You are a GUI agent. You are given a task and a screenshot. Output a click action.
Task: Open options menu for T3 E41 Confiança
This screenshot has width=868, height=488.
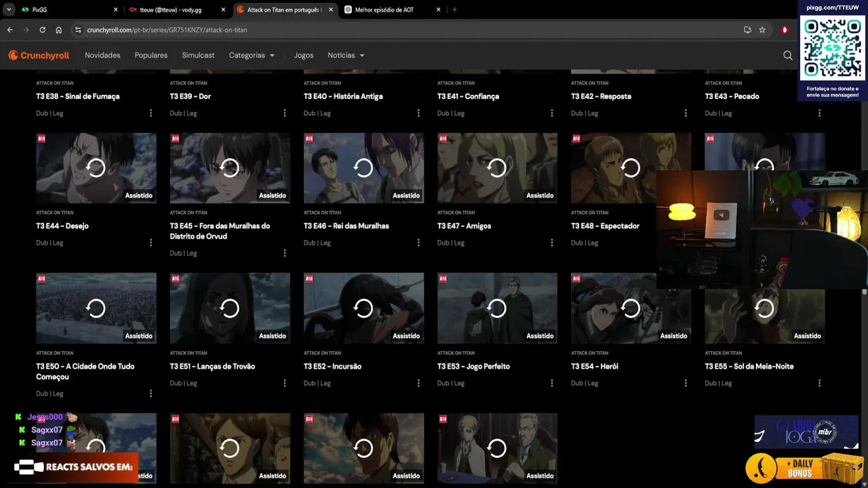[552, 113]
